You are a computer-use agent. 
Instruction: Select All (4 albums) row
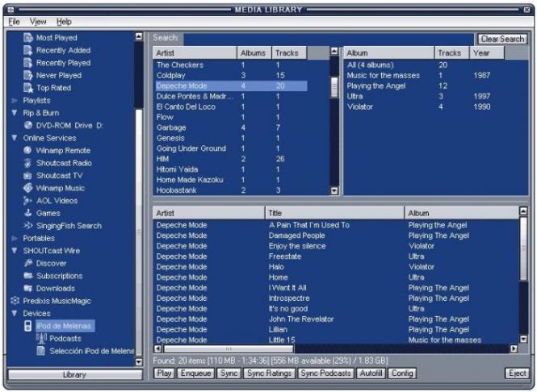425,65
